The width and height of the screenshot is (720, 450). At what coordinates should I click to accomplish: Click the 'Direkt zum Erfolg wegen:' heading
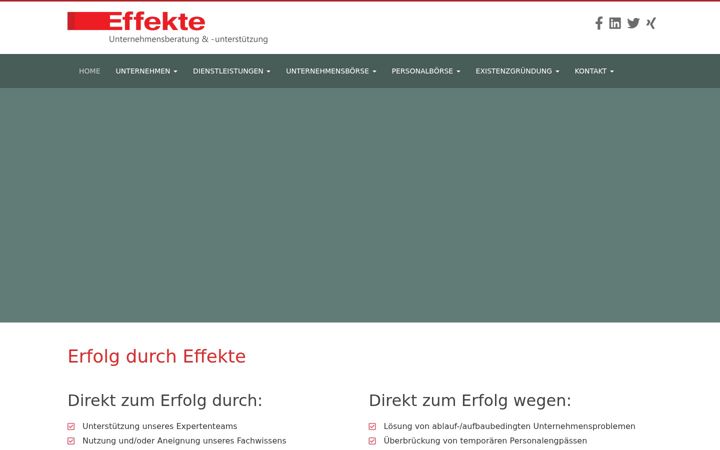point(470,400)
